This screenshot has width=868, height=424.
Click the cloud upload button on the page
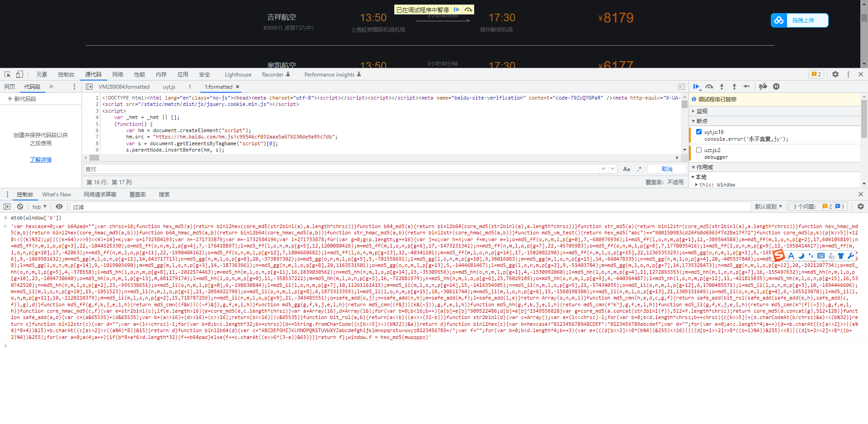point(799,20)
